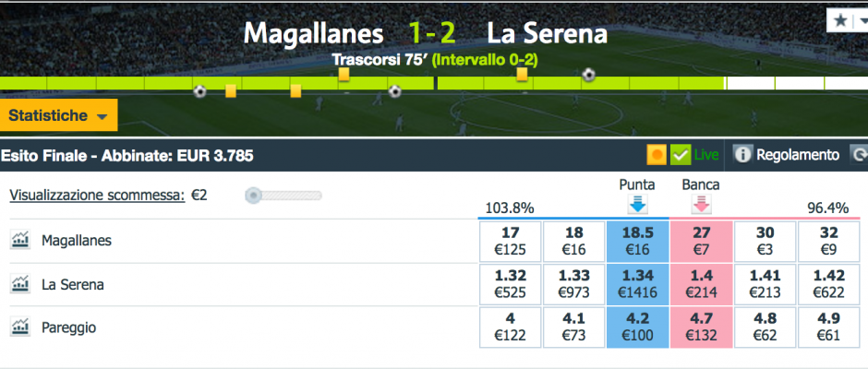Back Magallanes at odds 18.5
The height and width of the screenshot is (369, 868).
638,241
